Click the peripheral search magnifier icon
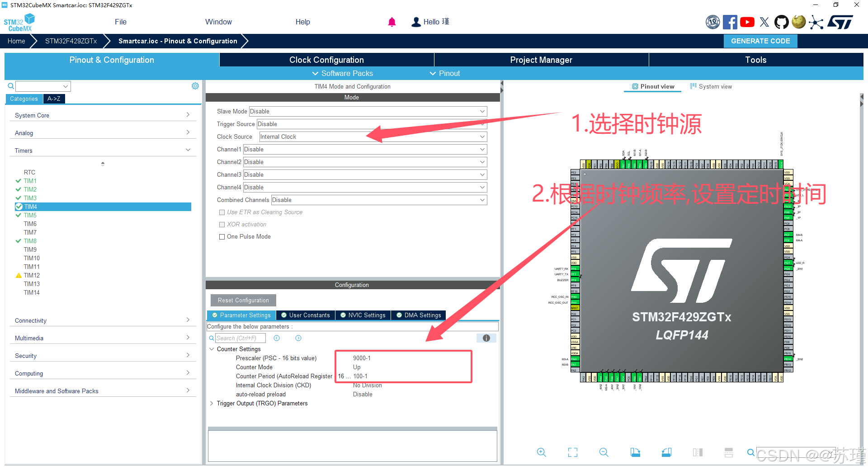 (x=11, y=86)
